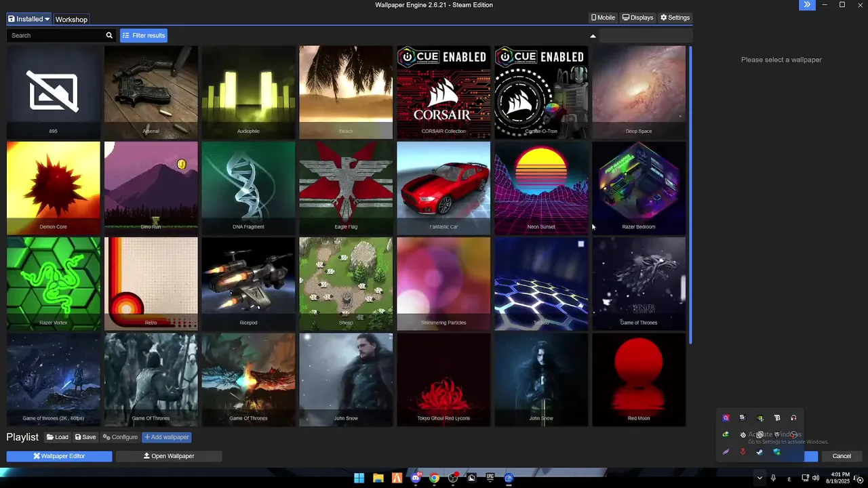Open Google Chrome from the taskbar
868x488 pixels.
click(x=434, y=478)
